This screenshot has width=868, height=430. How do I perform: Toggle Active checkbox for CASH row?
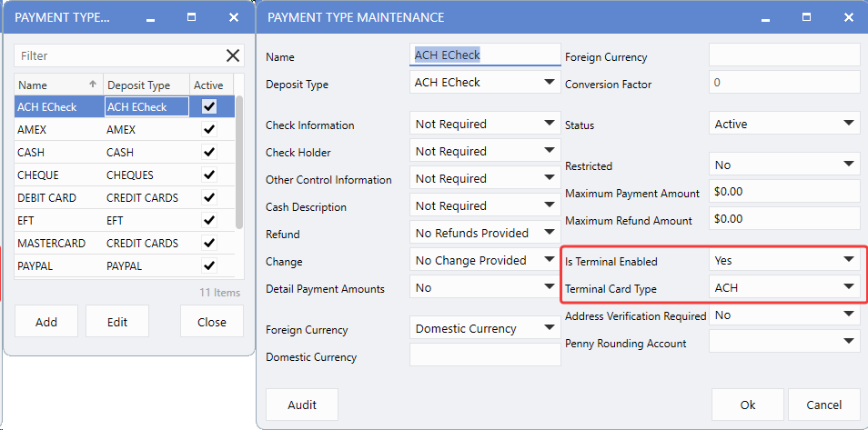(209, 153)
